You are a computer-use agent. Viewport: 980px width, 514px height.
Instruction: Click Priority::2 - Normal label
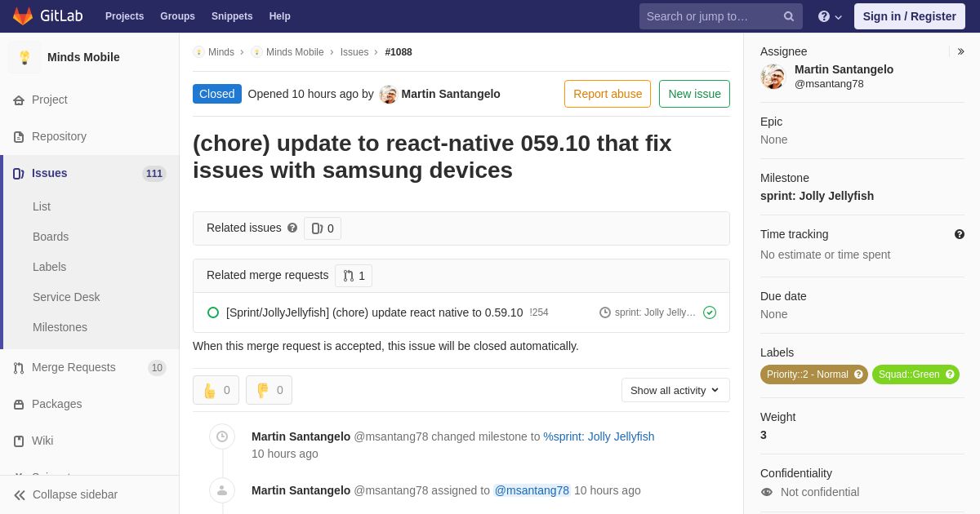(813, 374)
